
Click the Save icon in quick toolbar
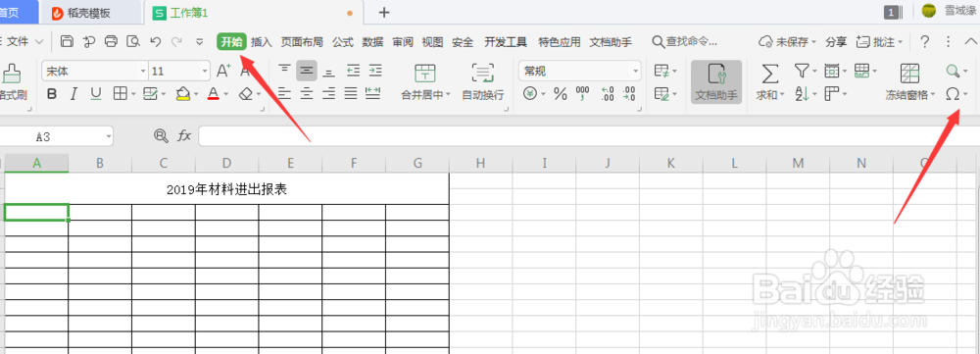pyautogui.click(x=67, y=42)
